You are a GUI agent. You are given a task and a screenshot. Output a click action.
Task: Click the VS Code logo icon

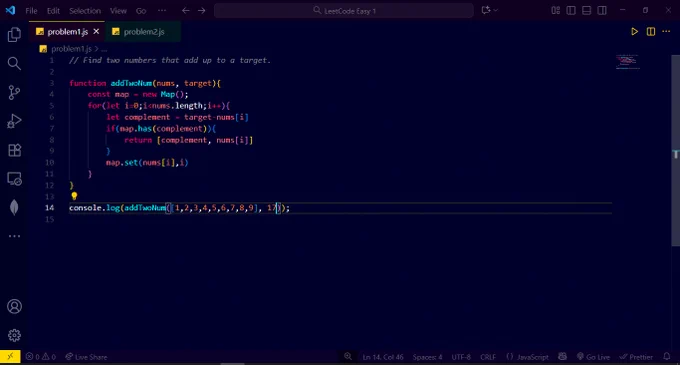pyautogui.click(x=10, y=10)
